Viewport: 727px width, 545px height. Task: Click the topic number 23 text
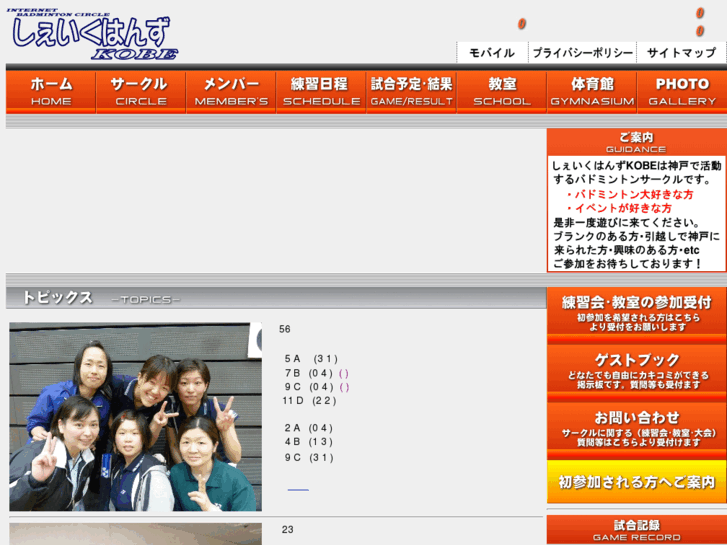point(287,530)
